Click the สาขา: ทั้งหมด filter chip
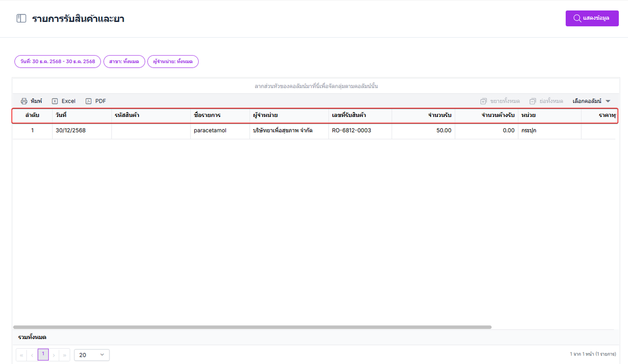The image size is (628, 364). 124,61
